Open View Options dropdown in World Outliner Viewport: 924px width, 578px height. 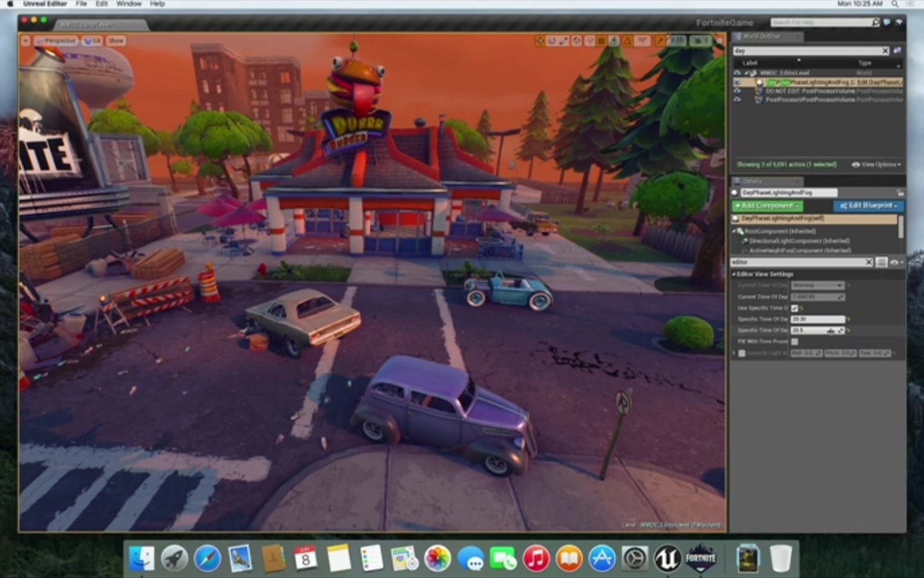click(x=877, y=164)
